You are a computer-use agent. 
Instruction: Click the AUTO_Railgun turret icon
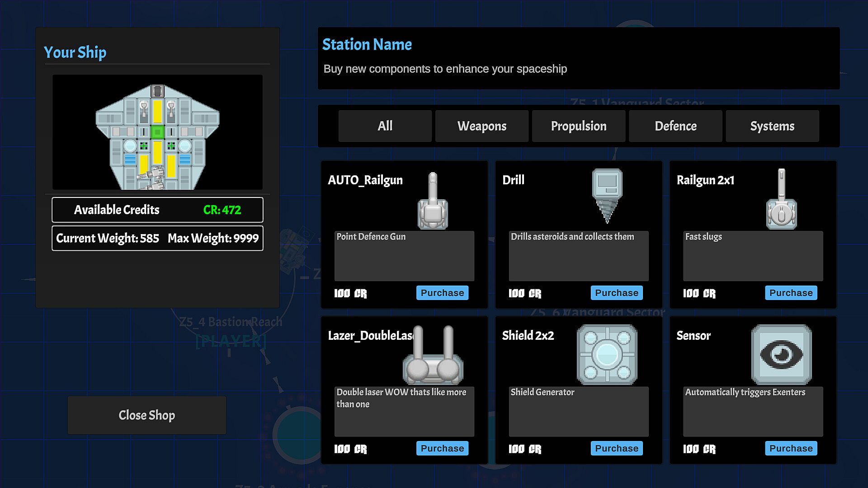point(433,201)
